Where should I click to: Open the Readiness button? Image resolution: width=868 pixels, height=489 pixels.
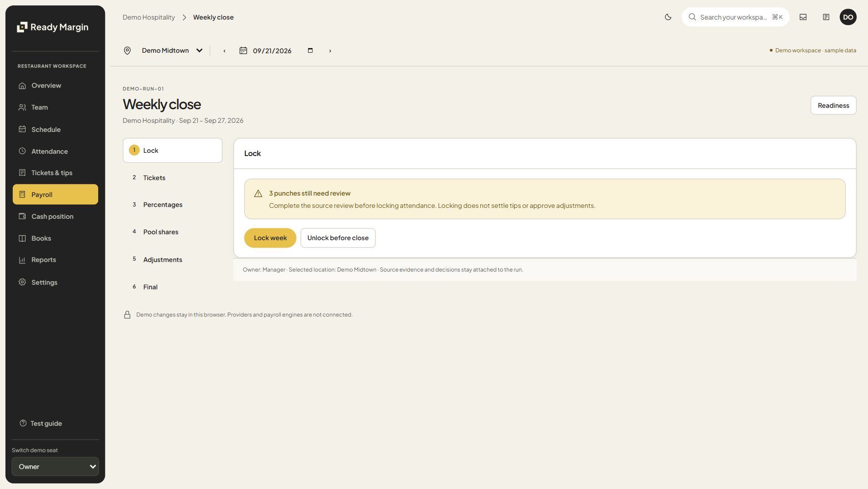tap(833, 106)
